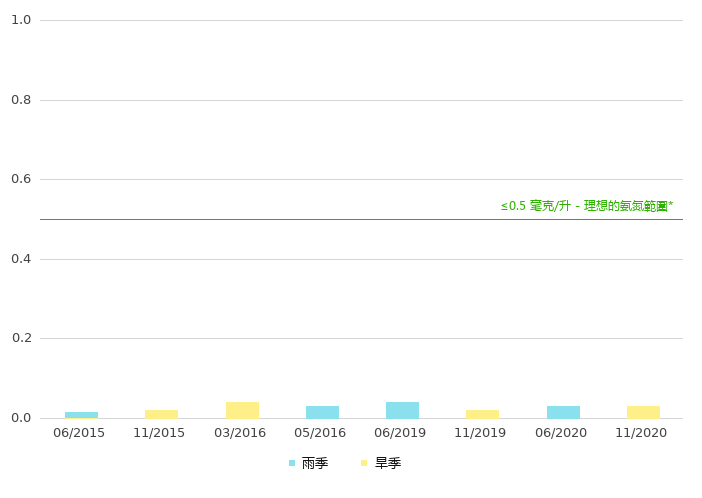The height and width of the screenshot is (498, 702).
Task: Click the blue 雨季 legend marker
Action: point(292,463)
